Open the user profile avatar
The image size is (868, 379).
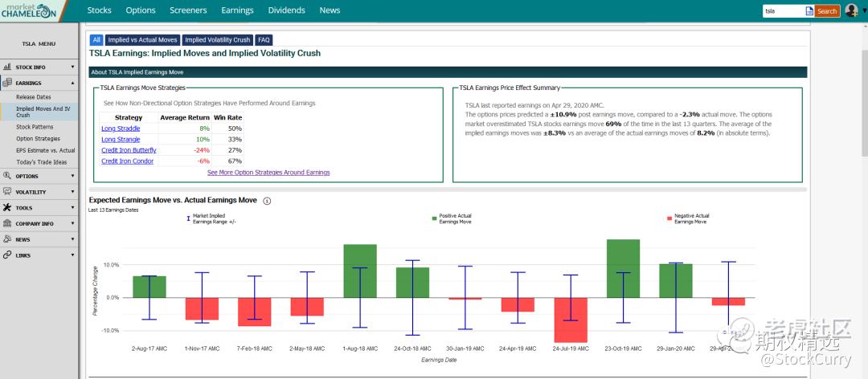tap(852, 10)
